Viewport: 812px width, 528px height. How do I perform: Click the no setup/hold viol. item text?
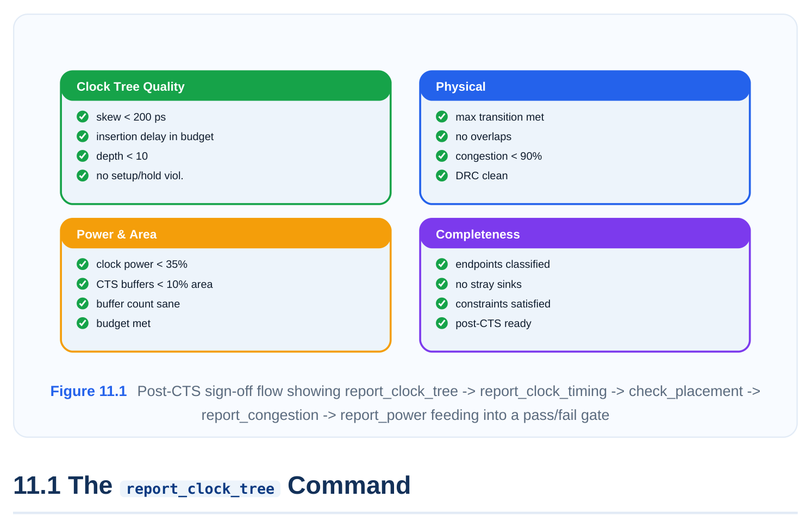point(140,175)
